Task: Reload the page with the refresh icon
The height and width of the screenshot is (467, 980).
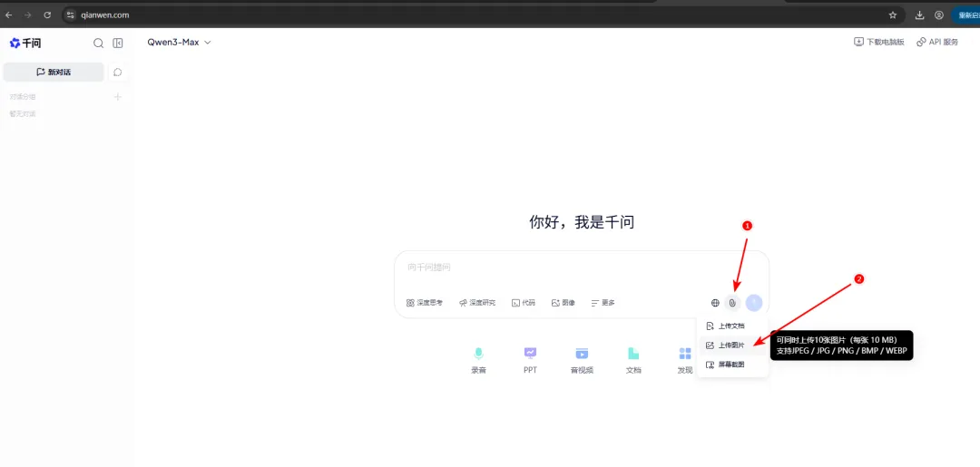Action: [x=47, y=15]
